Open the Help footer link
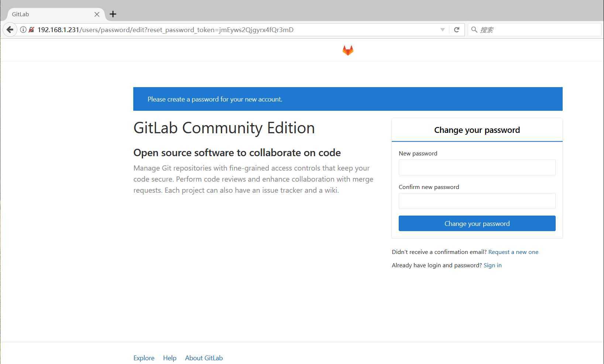The image size is (604, 364). [170, 358]
